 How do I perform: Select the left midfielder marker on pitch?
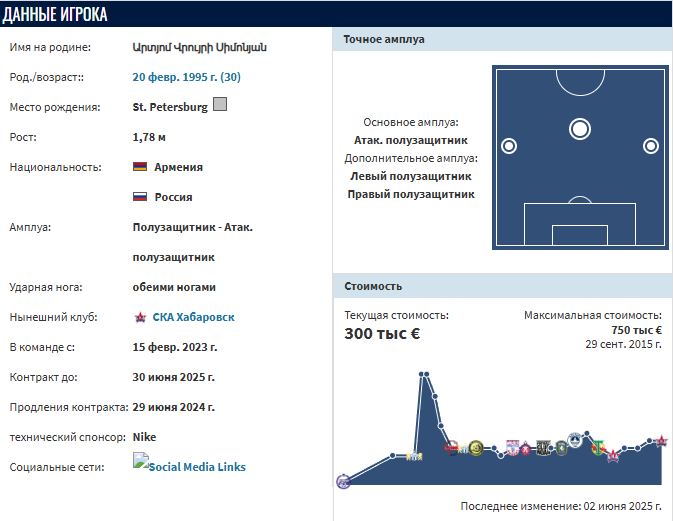click(x=509, y=146)
